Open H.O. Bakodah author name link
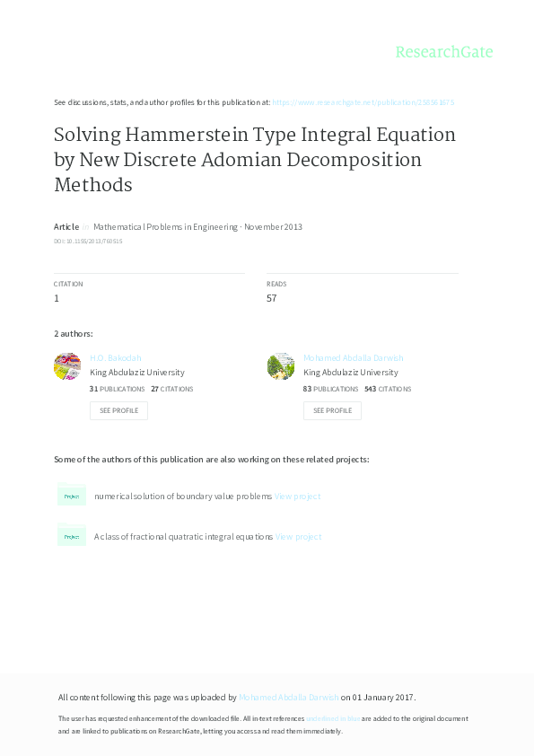 tap(115, 357)
